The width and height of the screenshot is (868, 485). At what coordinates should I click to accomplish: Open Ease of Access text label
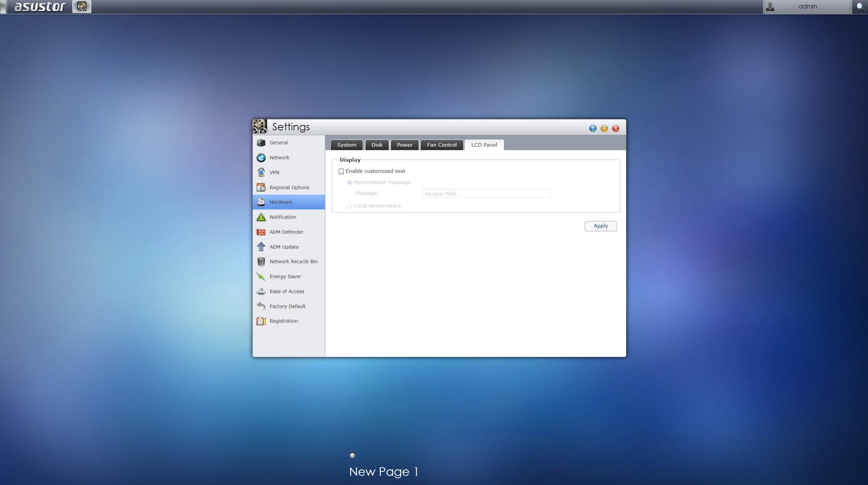tap(287, 292)
